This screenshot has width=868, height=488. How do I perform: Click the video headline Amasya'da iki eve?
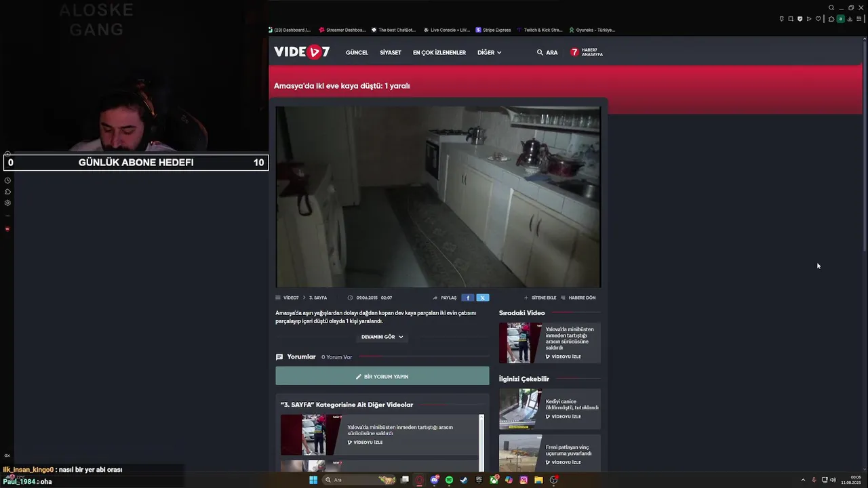342,85
